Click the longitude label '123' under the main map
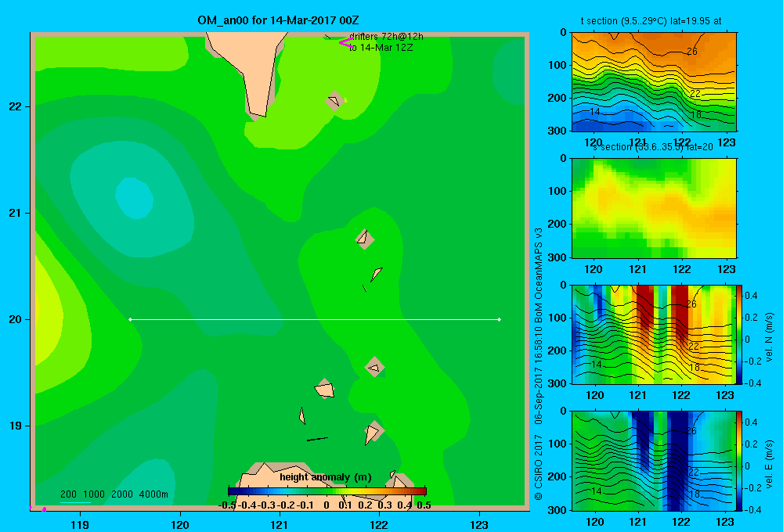 click(479, 524)
